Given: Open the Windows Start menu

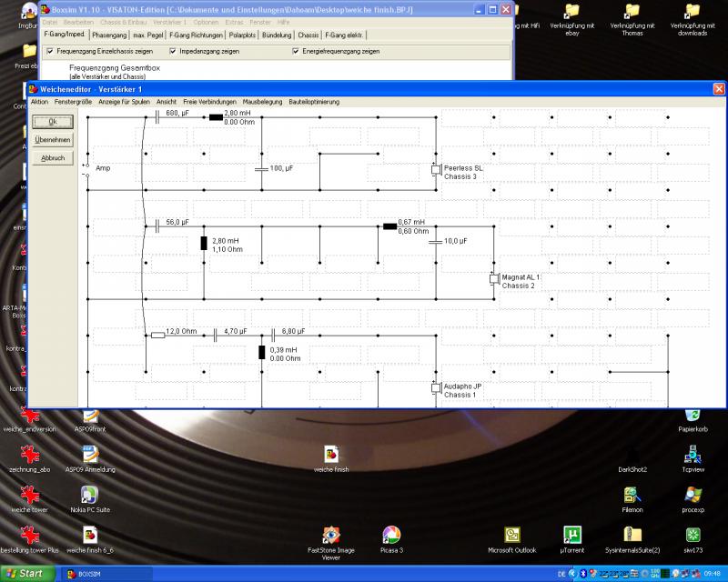Looking at the screenshot, I should click(x=27, y=574).
